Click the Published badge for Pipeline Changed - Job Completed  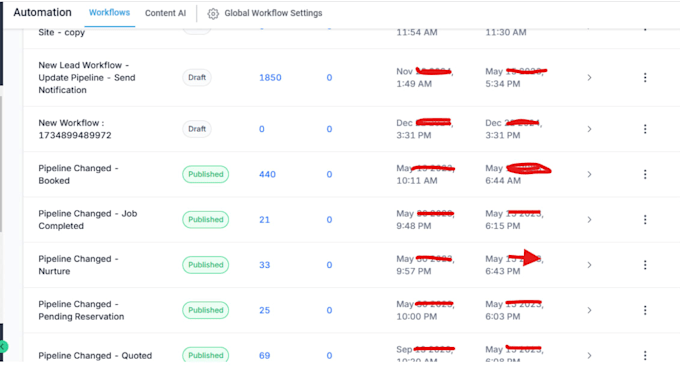pyautogui.click(x=206, y=220)
